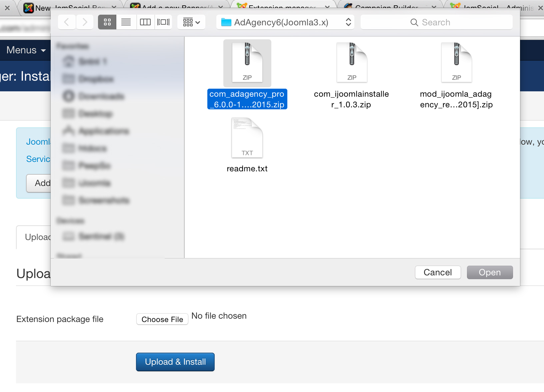Go forward in the file dialog
544x392 pixels.
pos(85,22)
